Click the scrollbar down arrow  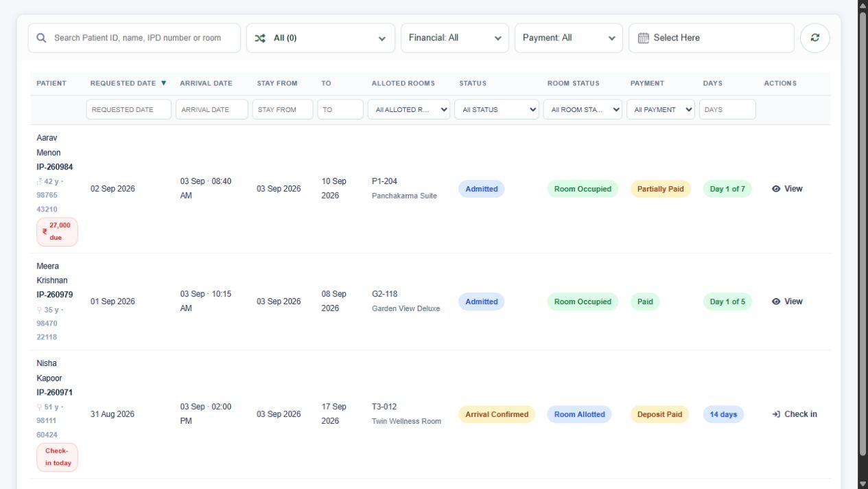click(x=863, y=484)
